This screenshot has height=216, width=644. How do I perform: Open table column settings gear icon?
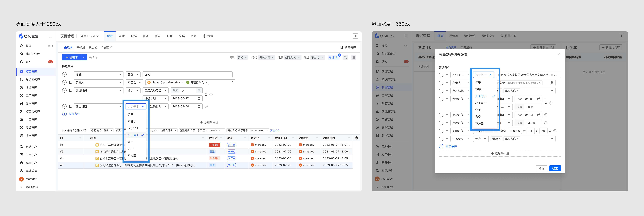357,138
